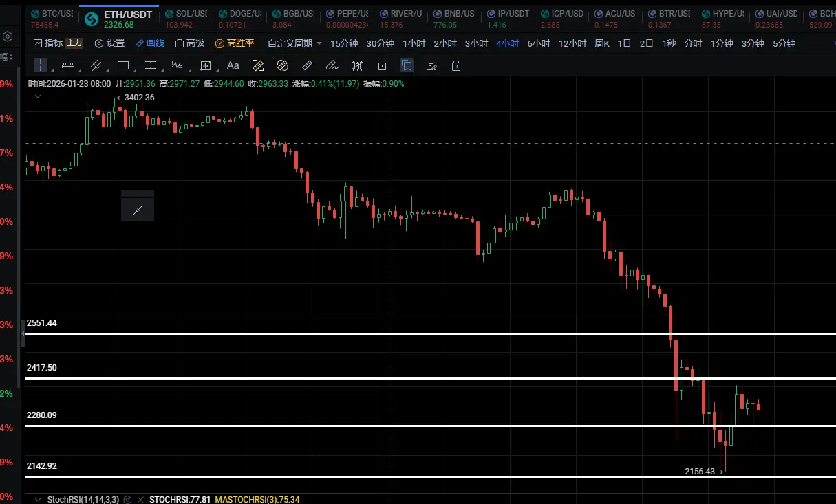Viewport: 836px width, 504px height.
Task: Select the 3小时 timeframe
Action: coord(476,43)
